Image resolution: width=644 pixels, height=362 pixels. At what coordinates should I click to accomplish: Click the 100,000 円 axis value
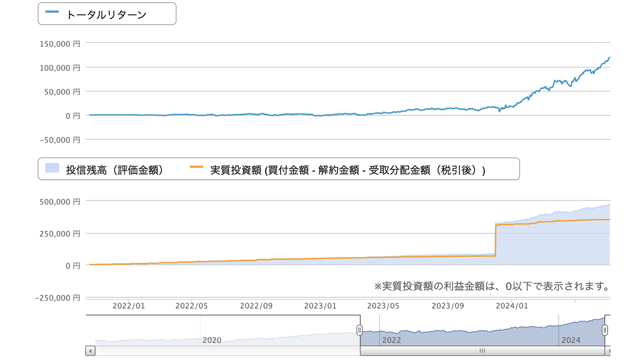(x=60, y=68)
